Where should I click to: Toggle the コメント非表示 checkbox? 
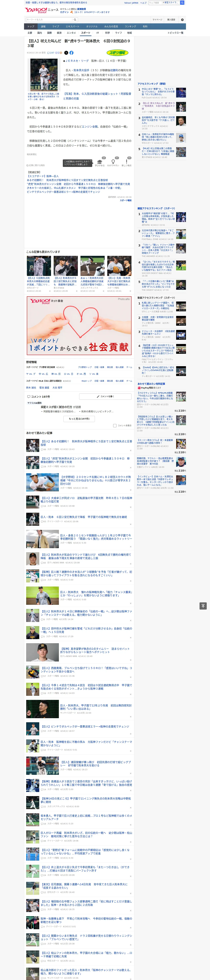(x=115, y=426)
